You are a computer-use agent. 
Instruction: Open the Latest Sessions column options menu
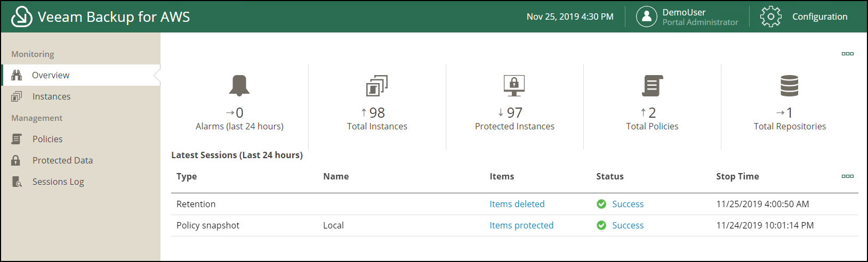[x=848, y=176]
